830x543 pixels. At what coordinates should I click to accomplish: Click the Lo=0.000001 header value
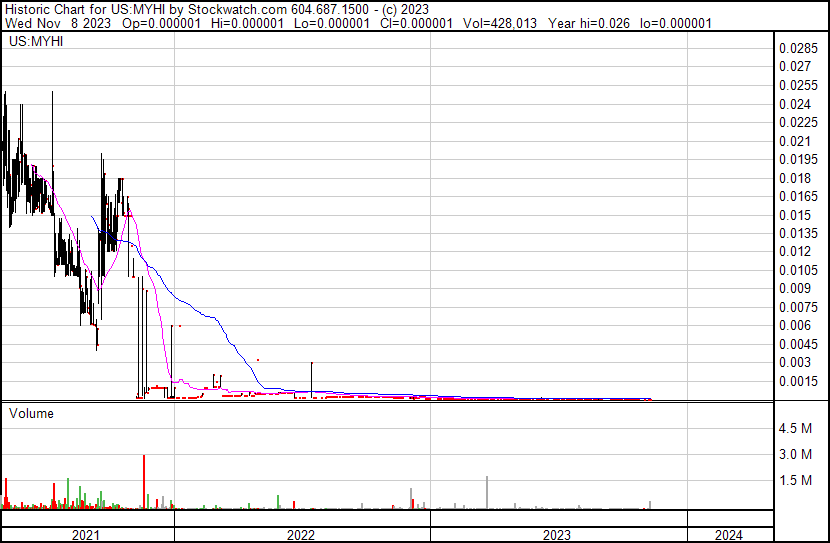332,23
